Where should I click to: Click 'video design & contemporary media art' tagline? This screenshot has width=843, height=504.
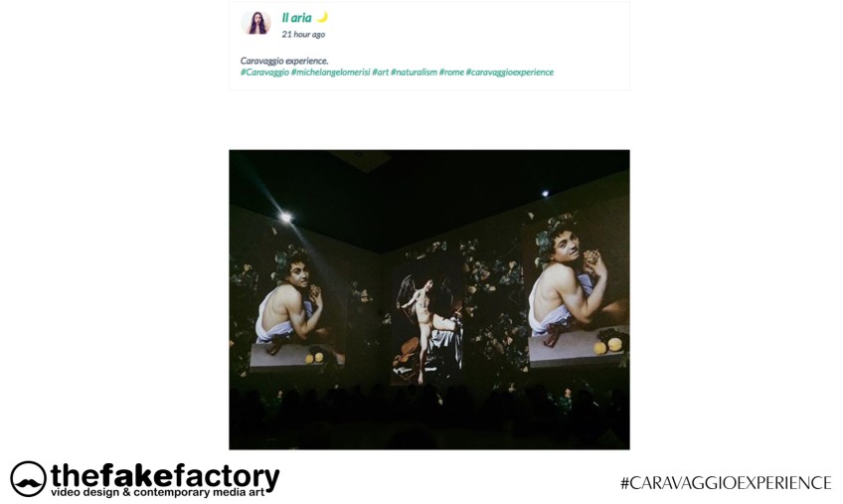(157, 493)
